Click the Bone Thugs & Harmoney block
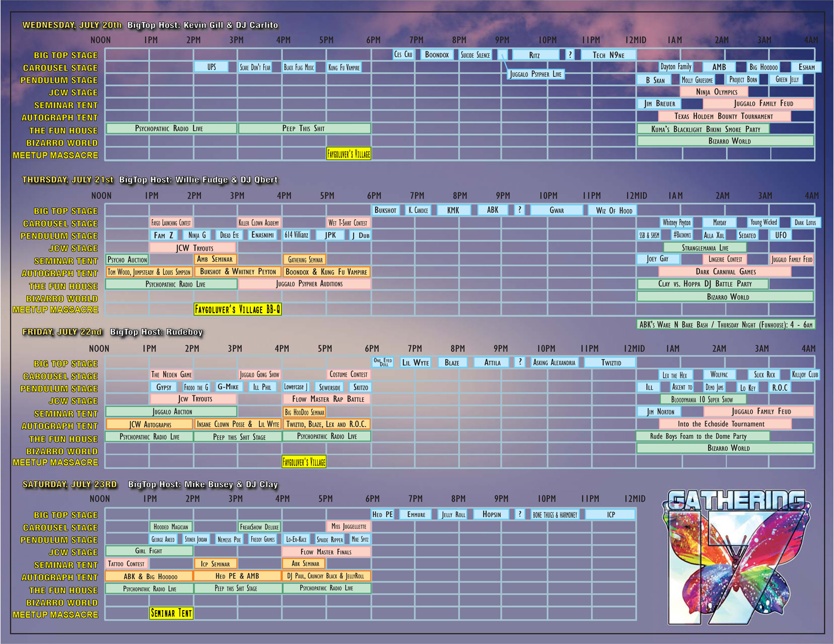This screenshot has width=834, height=644. coord(555,515)
